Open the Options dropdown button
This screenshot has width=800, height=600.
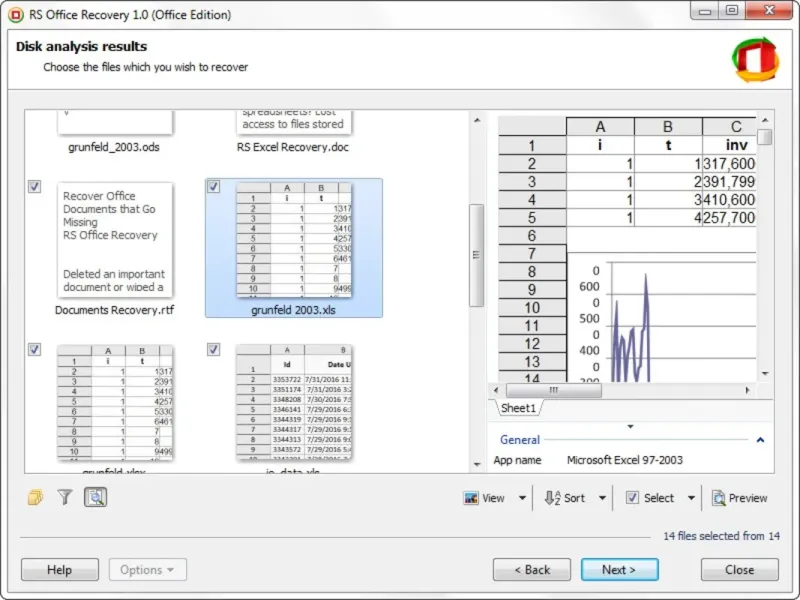pos(147,569)
